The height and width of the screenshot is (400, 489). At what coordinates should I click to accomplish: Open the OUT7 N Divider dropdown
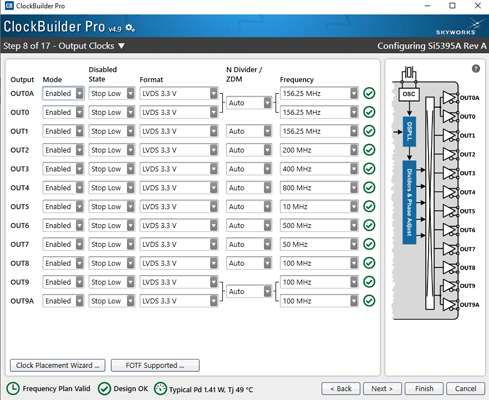point(249,244)
